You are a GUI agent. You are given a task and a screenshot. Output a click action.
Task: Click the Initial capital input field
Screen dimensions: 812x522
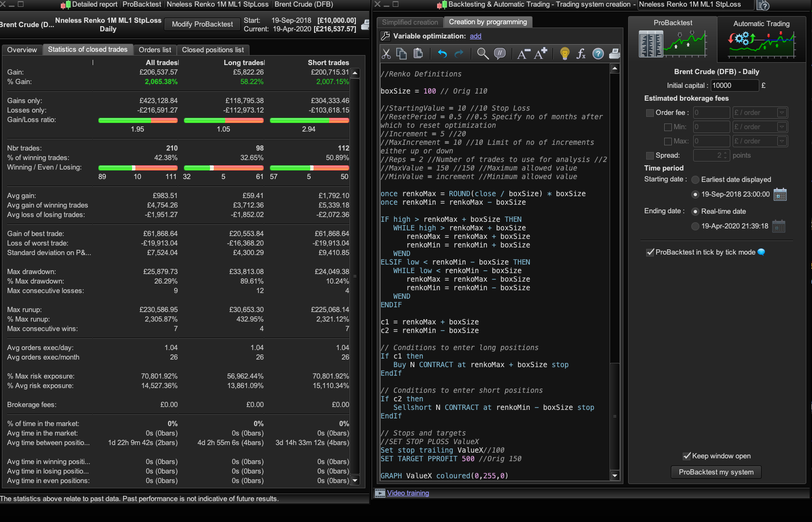point(734,85)
